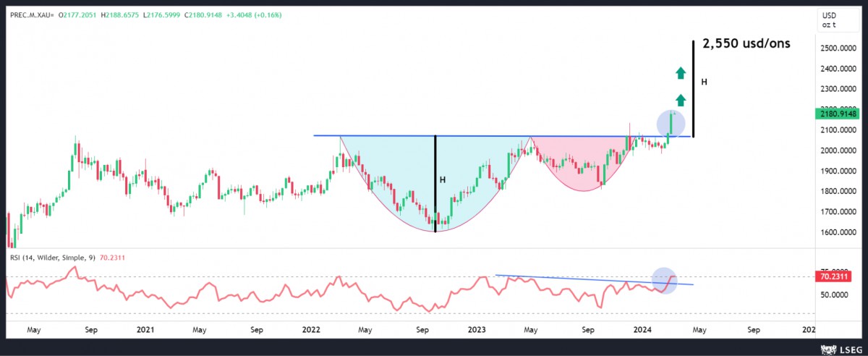
Task: Open the USD oz t unit selector
Action: (829, 20)
